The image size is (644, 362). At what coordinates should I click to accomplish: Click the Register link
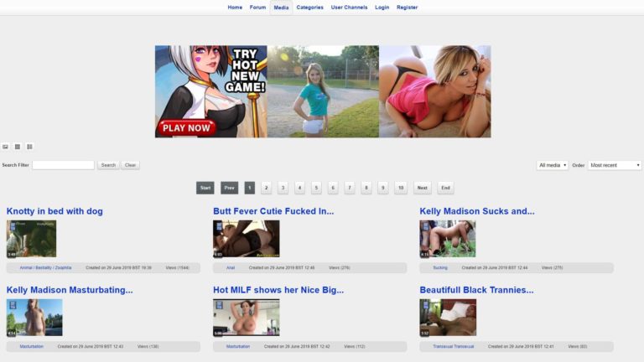(407, 8)
